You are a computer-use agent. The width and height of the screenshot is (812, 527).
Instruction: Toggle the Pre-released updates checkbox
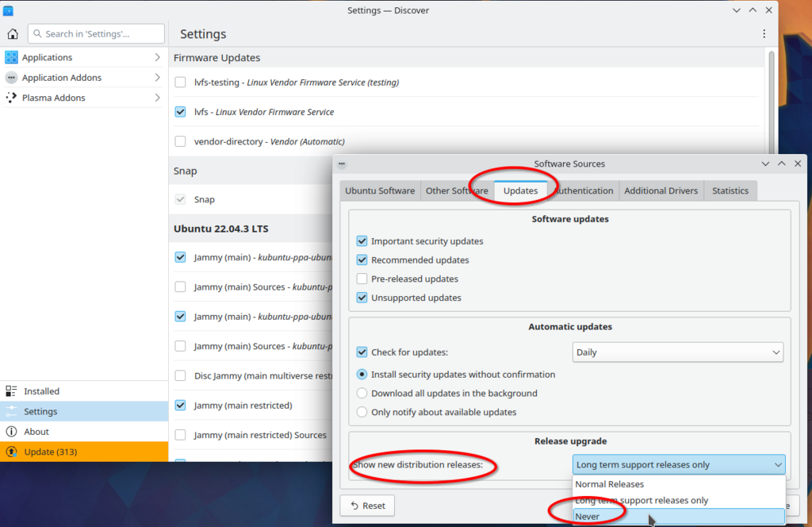(362, 279)
